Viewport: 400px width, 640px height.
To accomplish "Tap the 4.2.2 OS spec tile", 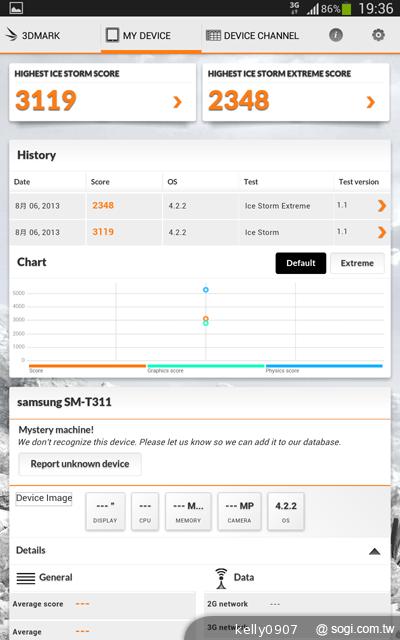I will point(286,511).
